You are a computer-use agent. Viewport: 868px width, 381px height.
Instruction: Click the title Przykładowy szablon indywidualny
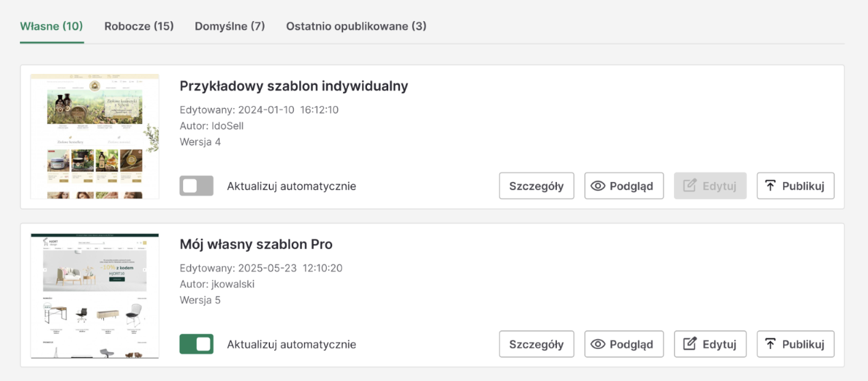[294, 86]
